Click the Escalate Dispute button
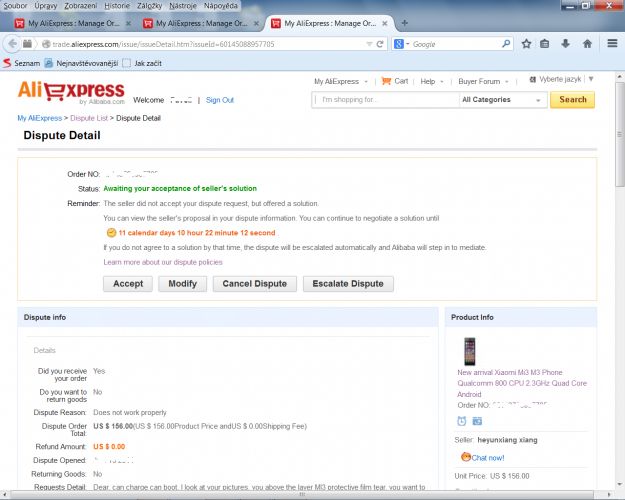 348,284
